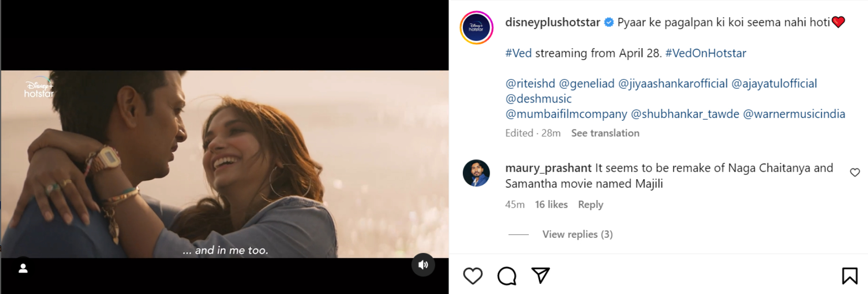Save the post with the bookmark icon

[849, 276]
